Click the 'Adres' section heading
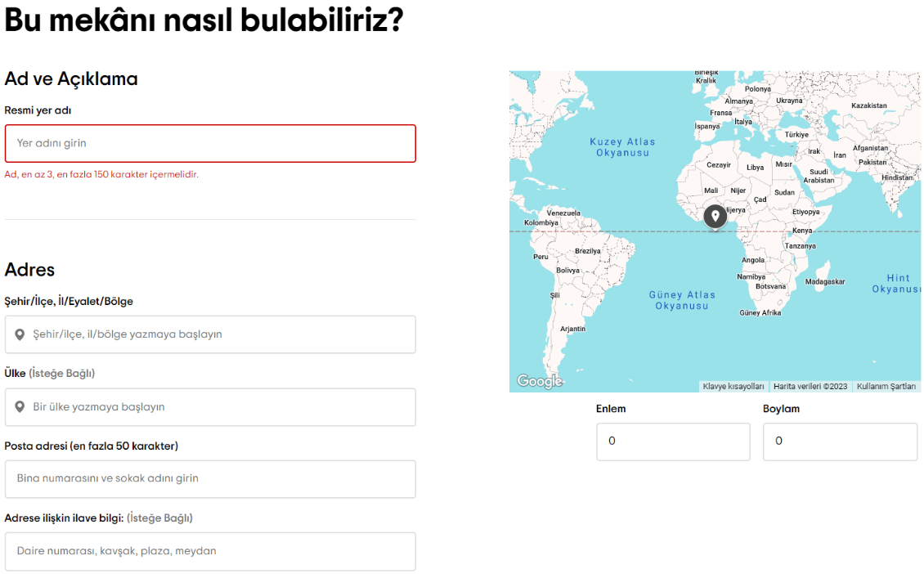924x574 pixels. (x=29, y=270)
